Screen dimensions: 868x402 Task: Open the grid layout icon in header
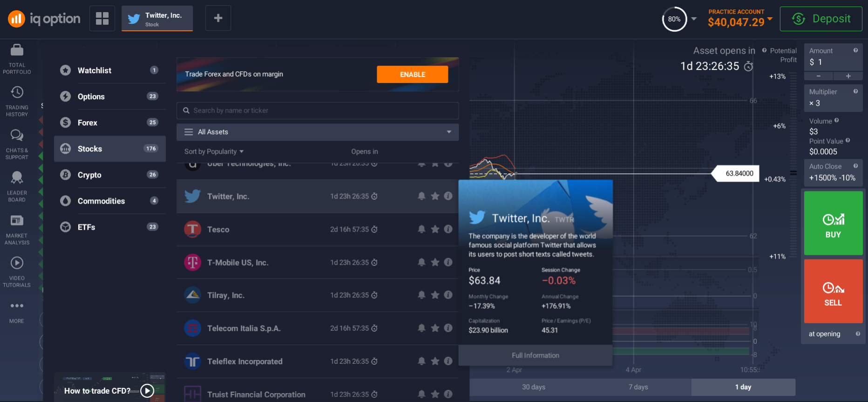click(102, 19)
